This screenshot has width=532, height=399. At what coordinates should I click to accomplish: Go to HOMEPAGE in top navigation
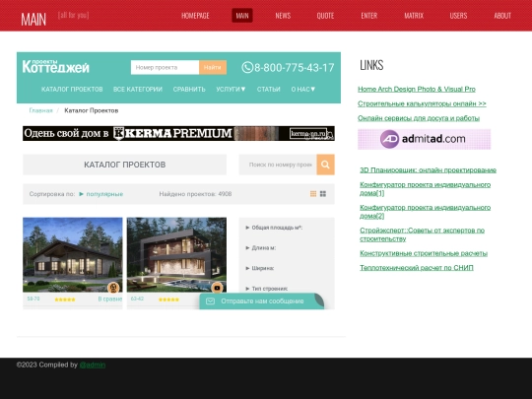(195, 16)
